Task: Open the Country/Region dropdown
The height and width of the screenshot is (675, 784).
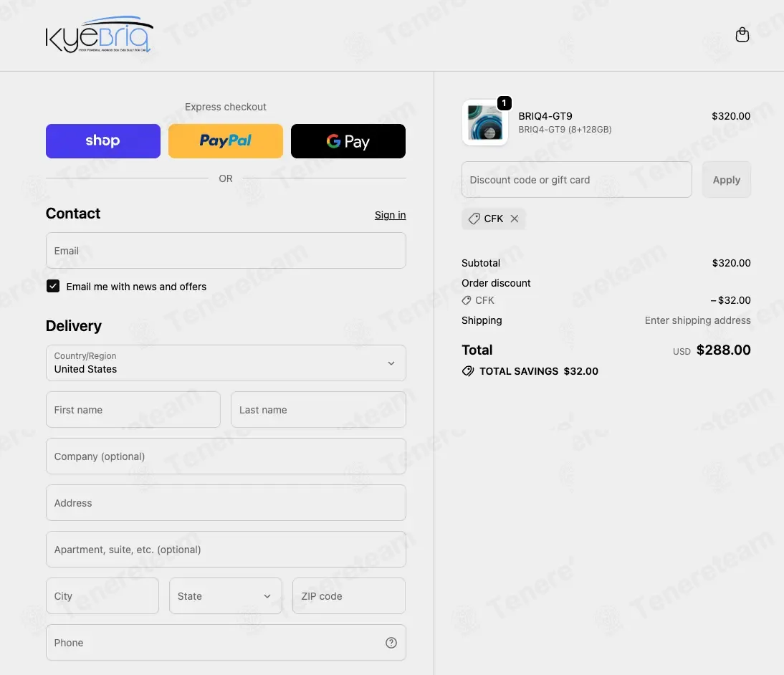Action: tap(226, 363)
